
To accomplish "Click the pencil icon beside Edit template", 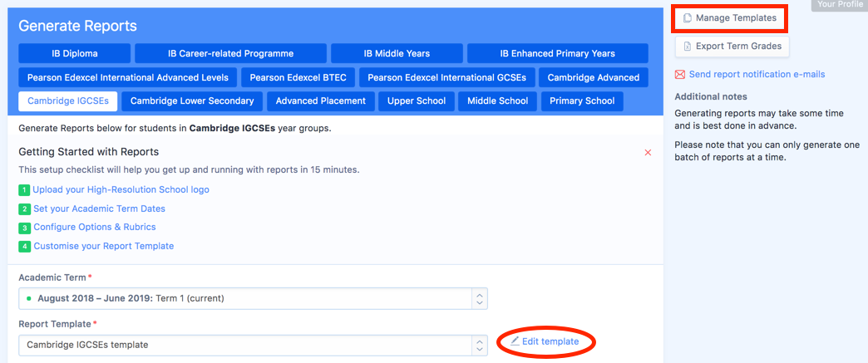I will click(515, 341).
